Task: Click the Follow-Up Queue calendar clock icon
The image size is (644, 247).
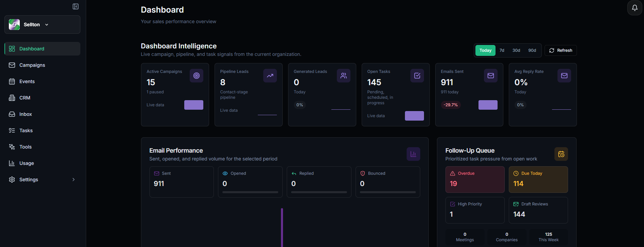Action: pyautogui.click(x=561, y=154)
